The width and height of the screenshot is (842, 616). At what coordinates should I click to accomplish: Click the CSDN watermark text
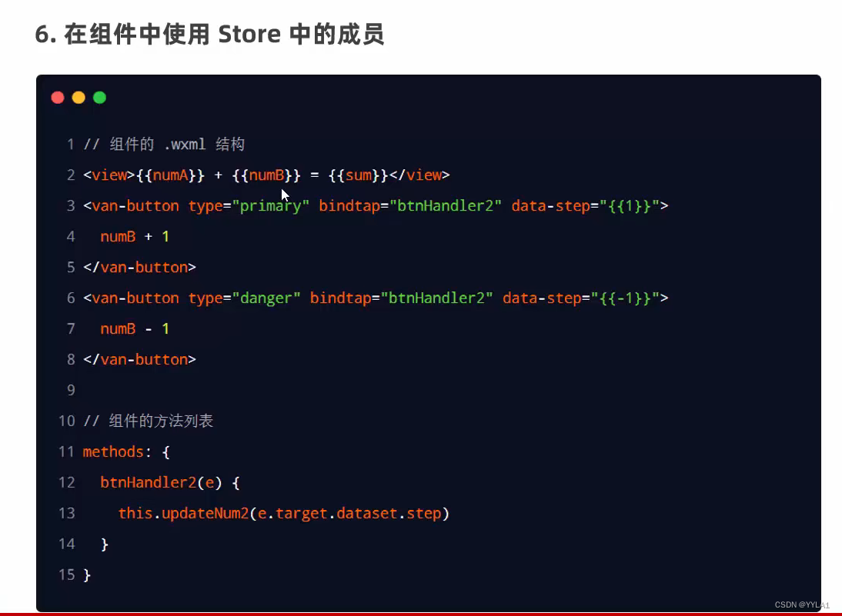[x=802, y=604]
